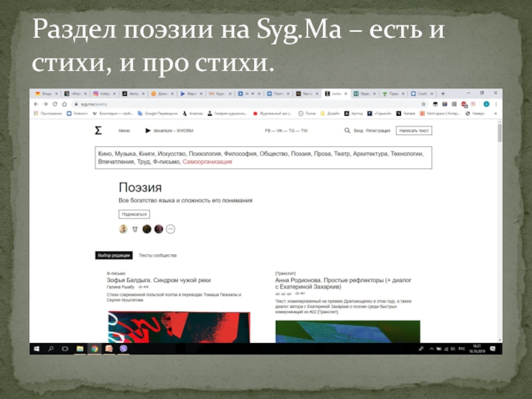Select the Тексты сообщества tab
Image resolution: width=532 pixels, height=399 pixels.
158,255
